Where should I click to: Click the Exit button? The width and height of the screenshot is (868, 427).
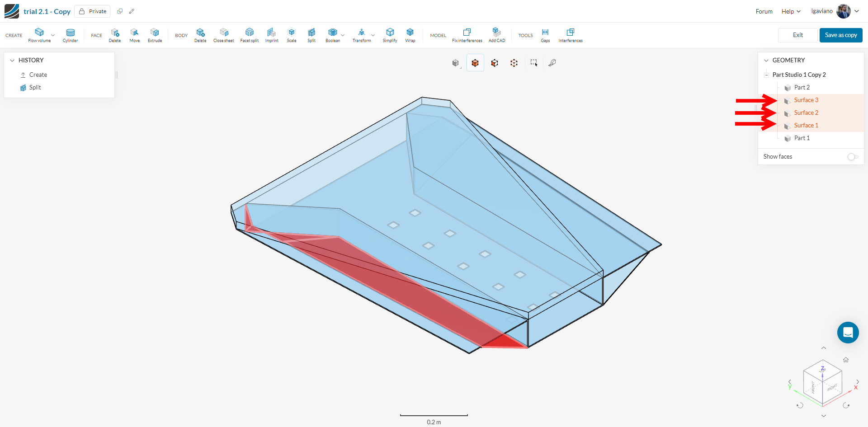coord(797,35)
